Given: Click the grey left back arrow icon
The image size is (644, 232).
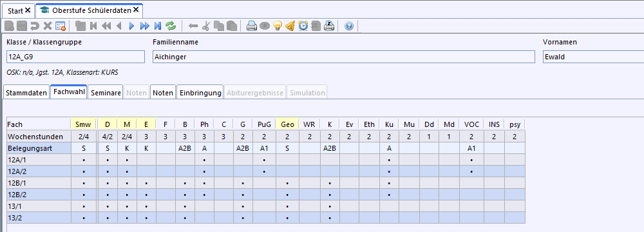Looking at the screenshot, I should click(x=193, y=26).
